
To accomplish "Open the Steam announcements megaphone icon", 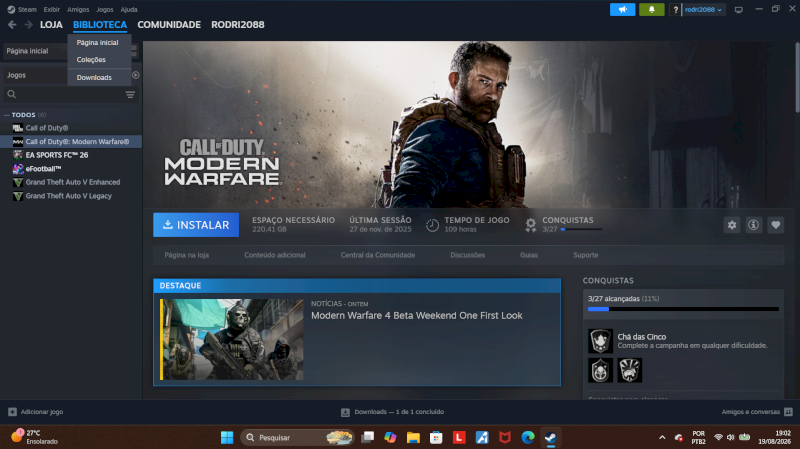I will [x=622, y=10].
